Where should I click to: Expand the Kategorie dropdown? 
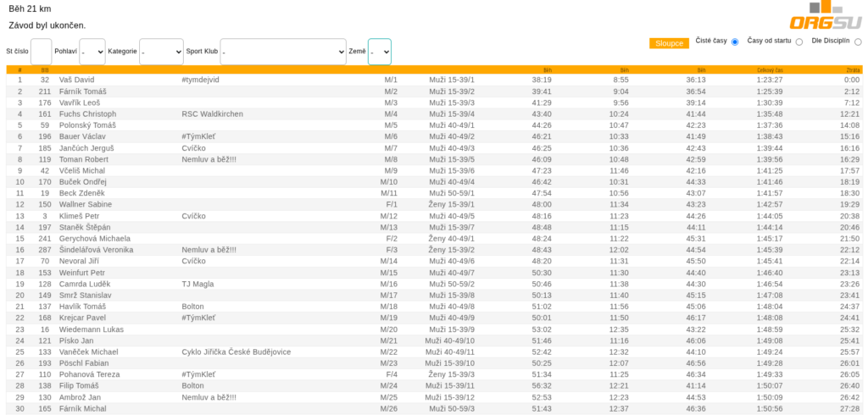point(161,52)
